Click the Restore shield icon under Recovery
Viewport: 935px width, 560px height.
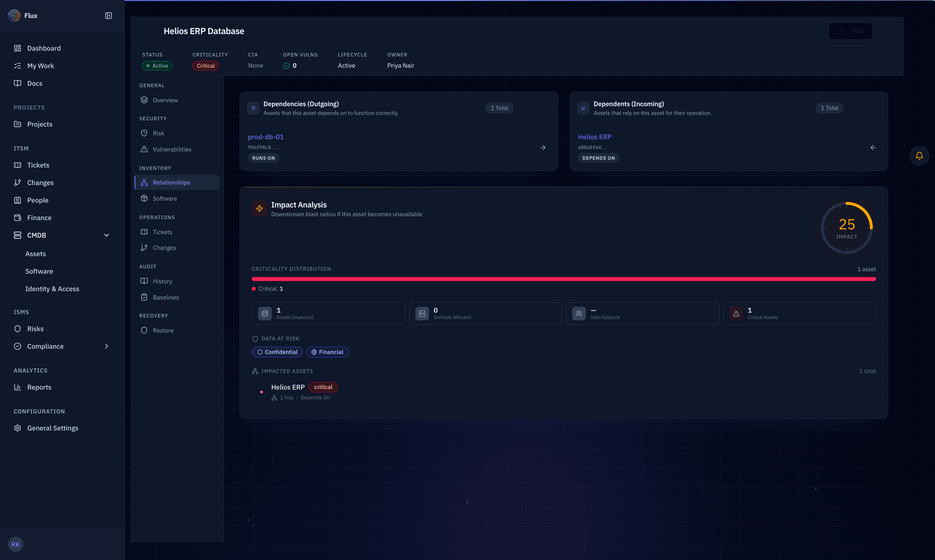click(x=144, y=331)
